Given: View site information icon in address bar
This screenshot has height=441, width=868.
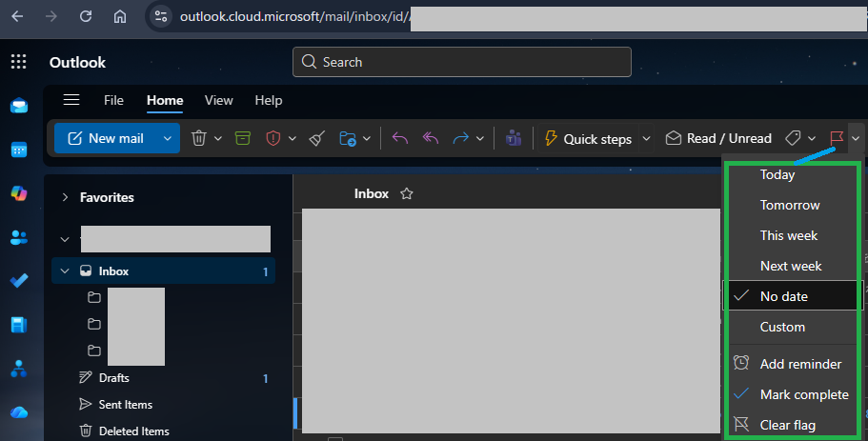Looking at the screenshot, I should coord(161,16).
